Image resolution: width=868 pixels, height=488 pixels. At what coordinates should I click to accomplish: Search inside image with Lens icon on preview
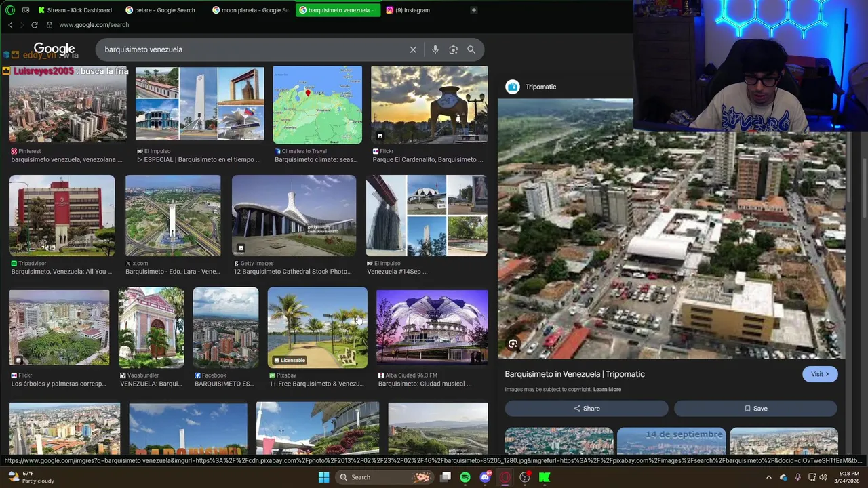point(513,344)
